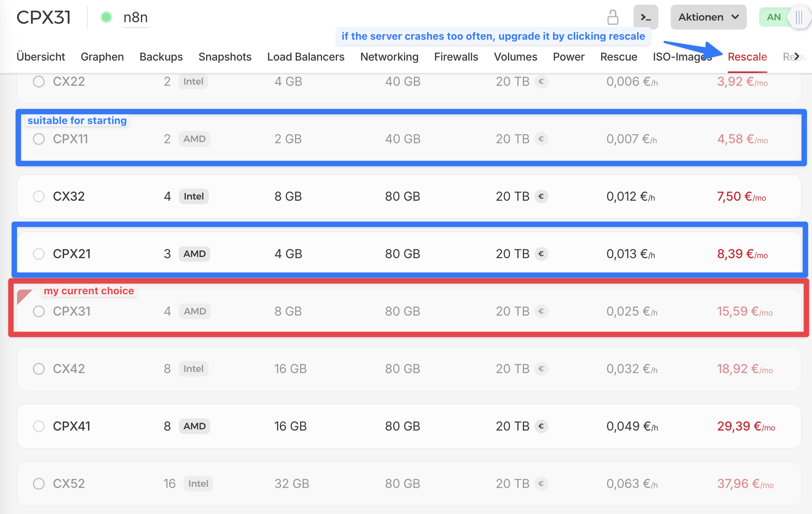Click the green server status indicator
The width and height of the screenshot is (812, 514).
[x=106, y=17]
